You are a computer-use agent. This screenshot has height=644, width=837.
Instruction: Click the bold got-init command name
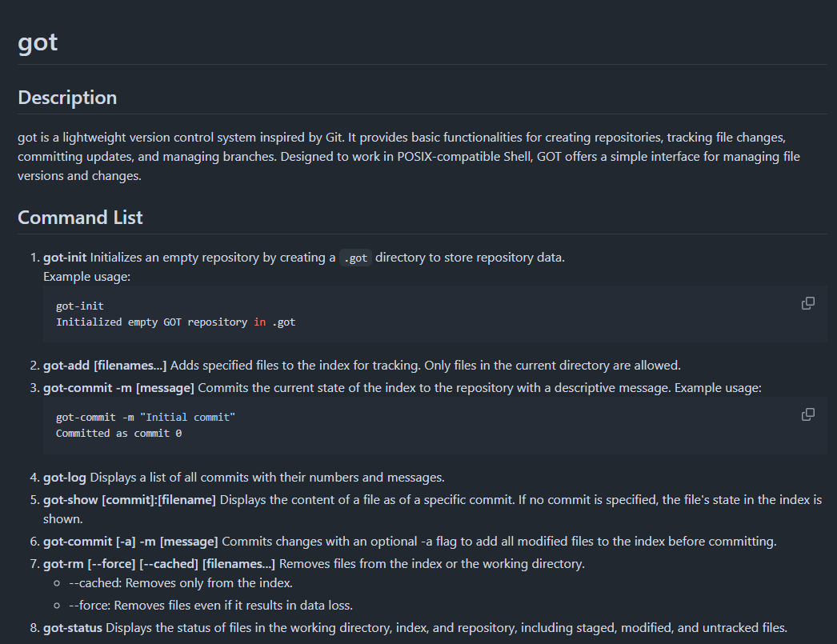(65, 258)
